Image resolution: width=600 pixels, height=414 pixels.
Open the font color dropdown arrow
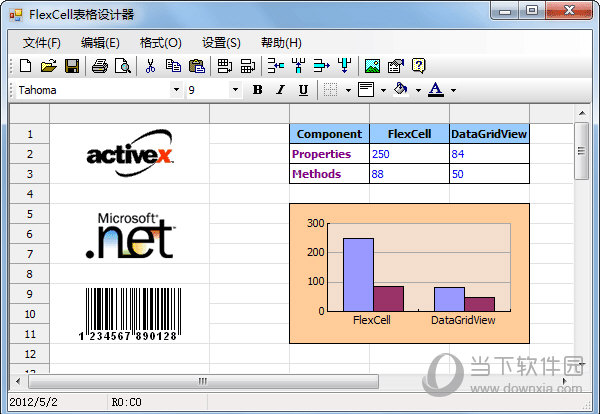point(453,90)
